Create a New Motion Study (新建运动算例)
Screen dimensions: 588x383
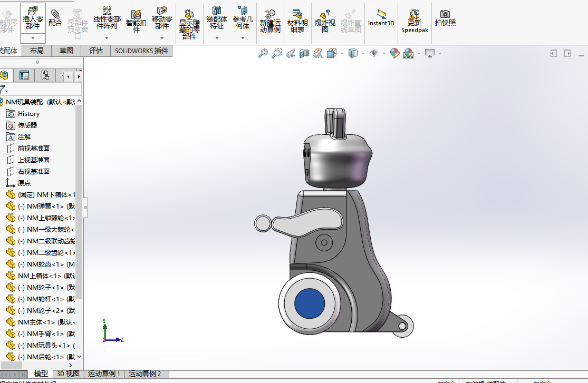270,22
